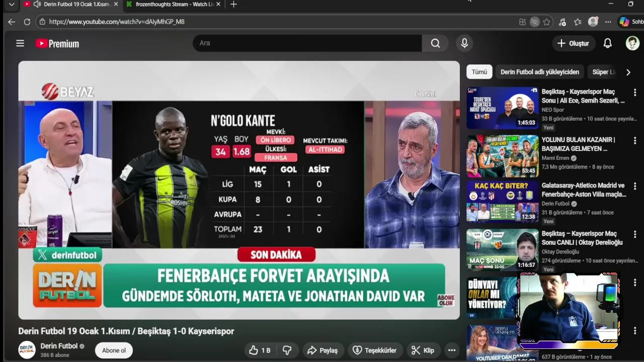The width and height of the screenshot is (644, 362).
Task: Start voice search with microphone icon
Action: point(464,43)
